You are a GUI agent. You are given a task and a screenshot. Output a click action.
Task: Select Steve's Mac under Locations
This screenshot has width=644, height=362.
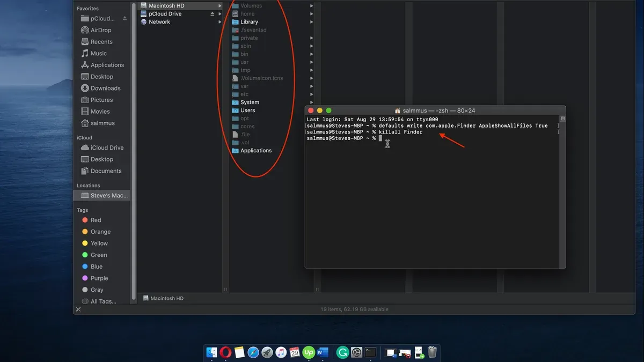(102, 196)
